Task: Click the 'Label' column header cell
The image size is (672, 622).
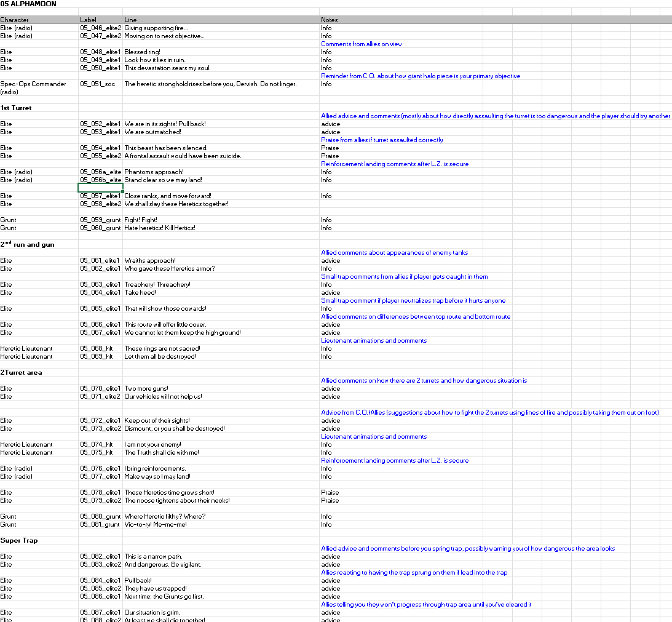Action: point(100,20)
